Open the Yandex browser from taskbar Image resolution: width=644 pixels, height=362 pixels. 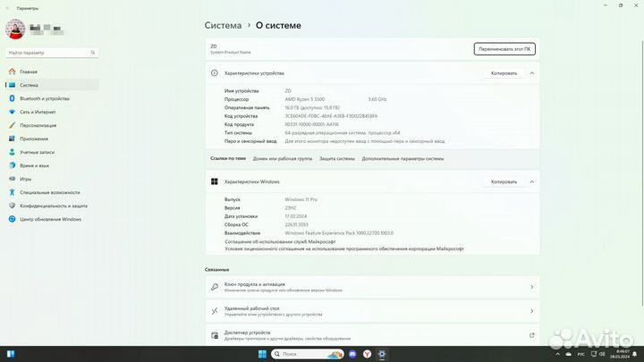coord(368,354)
